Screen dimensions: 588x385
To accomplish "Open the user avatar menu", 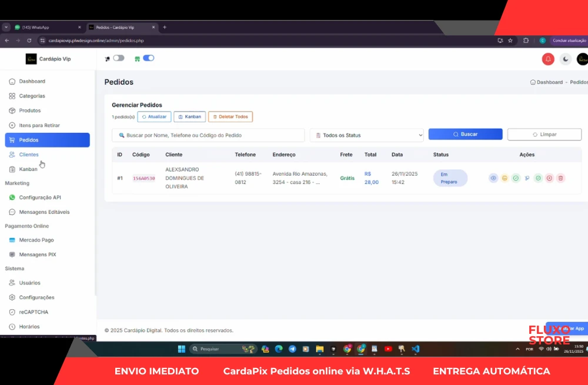I will point(582,59).
